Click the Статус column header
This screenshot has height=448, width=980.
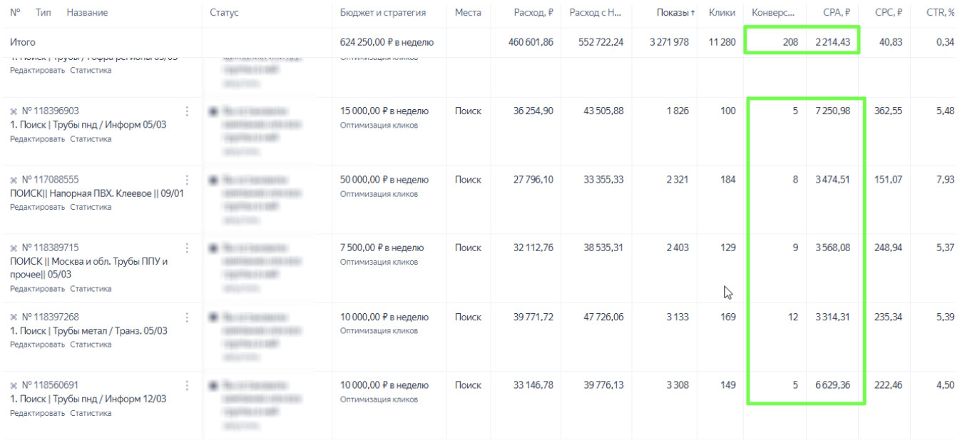point(224,13)
